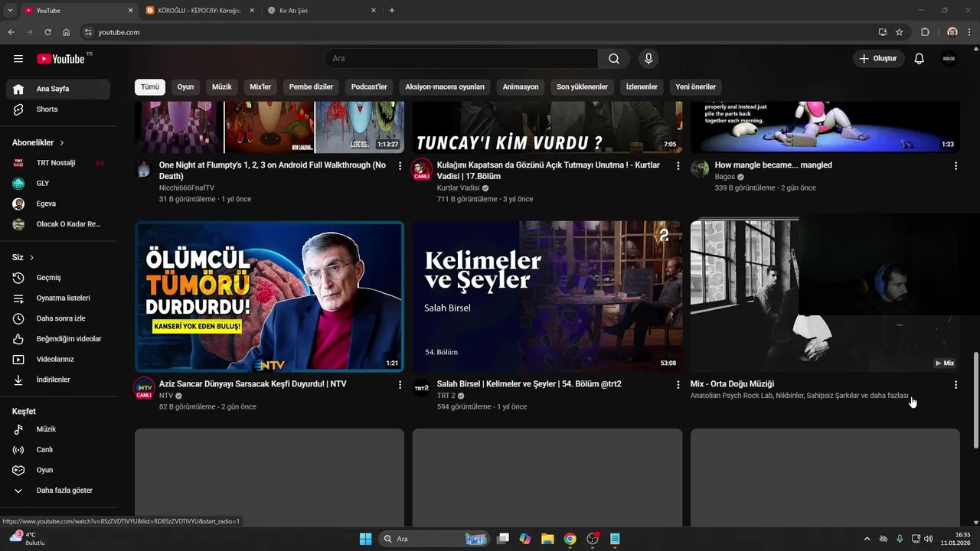The width and height of the screenshot is (980, 551).
Task: Select the Pembe diziler filter chip
Action: click(x=311, y=86)
